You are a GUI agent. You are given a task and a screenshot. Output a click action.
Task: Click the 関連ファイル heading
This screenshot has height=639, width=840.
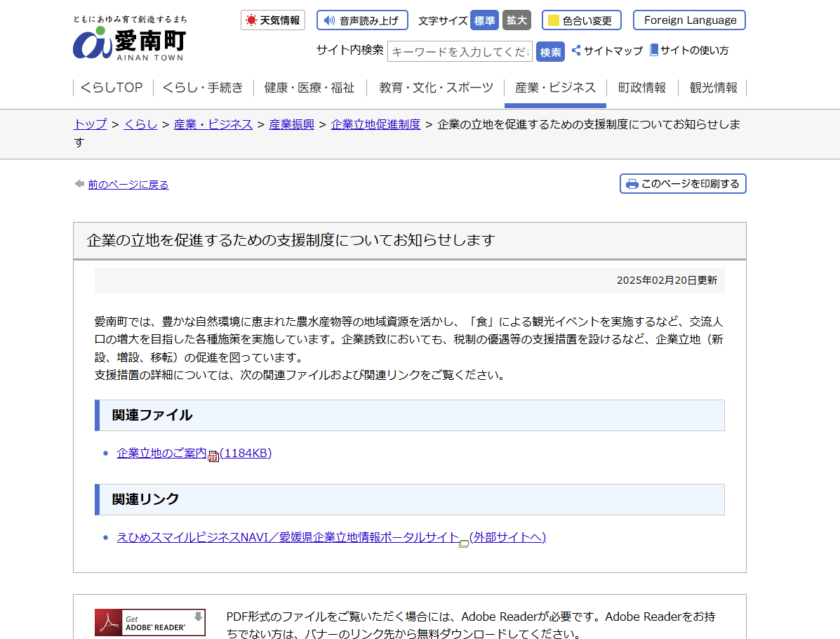[152, 415]
